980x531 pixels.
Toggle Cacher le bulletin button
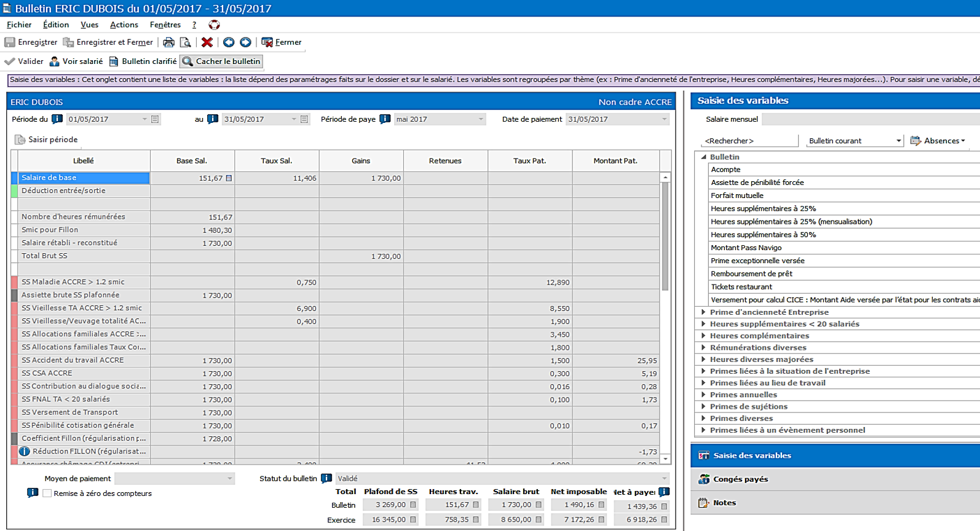[221, 61]
